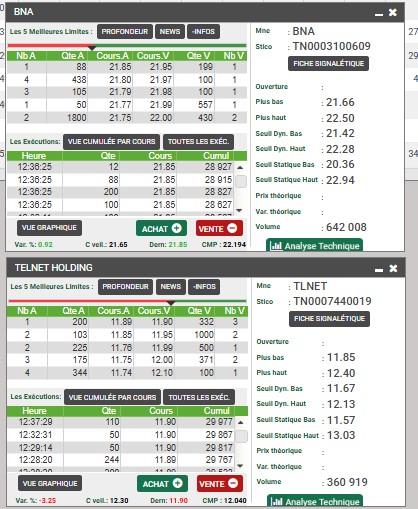This screenshot has height=509, width=418.
Task: Open FICHE SIGNALÉTIQUE for BNA
Action: tap(328, 64)
